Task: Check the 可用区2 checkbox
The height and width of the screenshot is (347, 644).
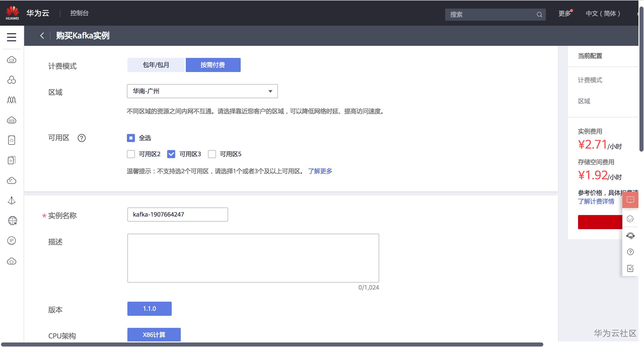Action: [x=131, y=154]
